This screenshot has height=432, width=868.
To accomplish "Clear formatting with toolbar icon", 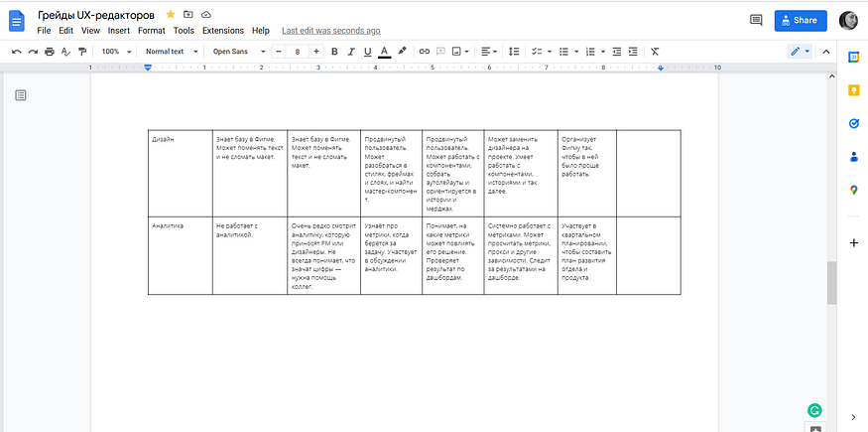I will 655,52.
